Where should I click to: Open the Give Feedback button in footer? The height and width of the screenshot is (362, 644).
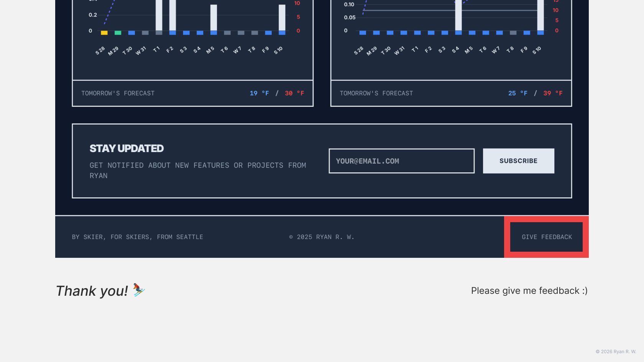pos(546,237)
